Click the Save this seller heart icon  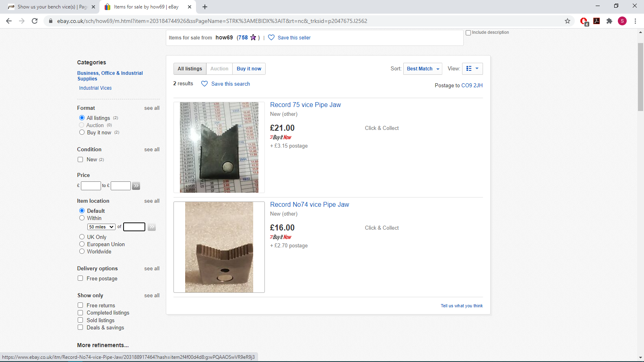(x=271, y=37)
